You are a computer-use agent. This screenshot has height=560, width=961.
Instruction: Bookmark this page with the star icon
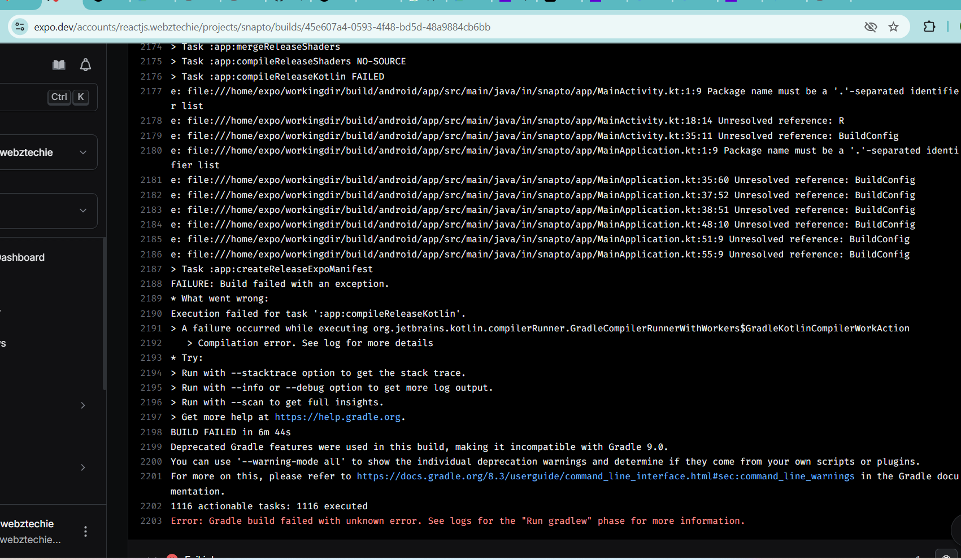pyautogui.click(x=893, y=27)
